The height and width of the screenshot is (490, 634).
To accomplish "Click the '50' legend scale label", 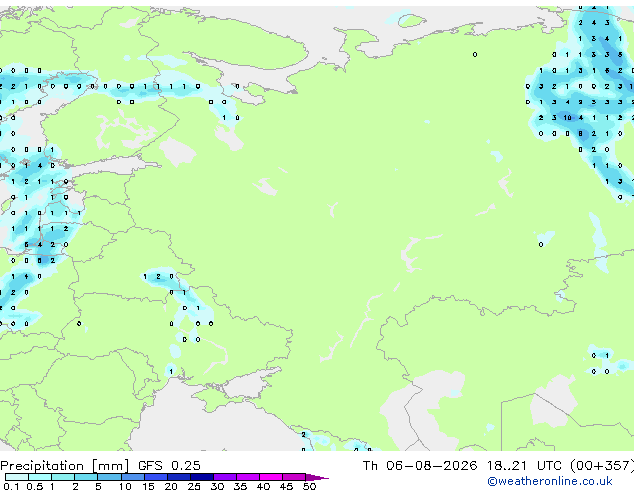I will tap(309, 486).
